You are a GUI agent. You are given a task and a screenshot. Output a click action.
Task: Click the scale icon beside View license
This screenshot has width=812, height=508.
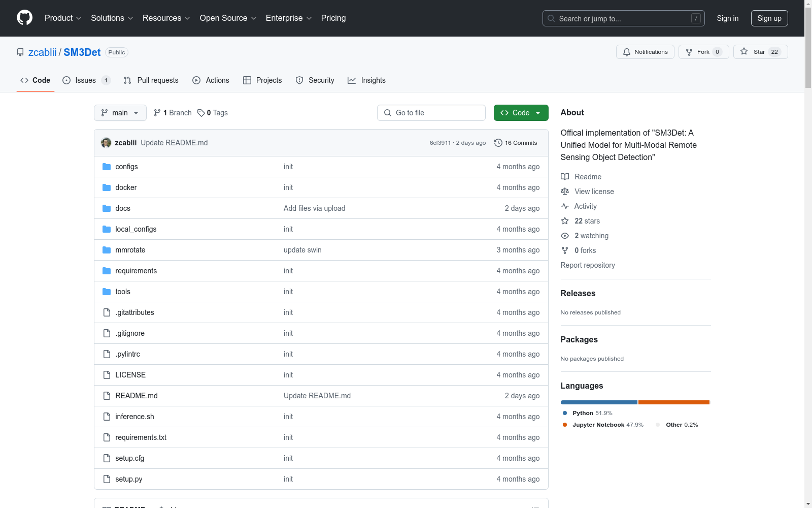point(565,192)
